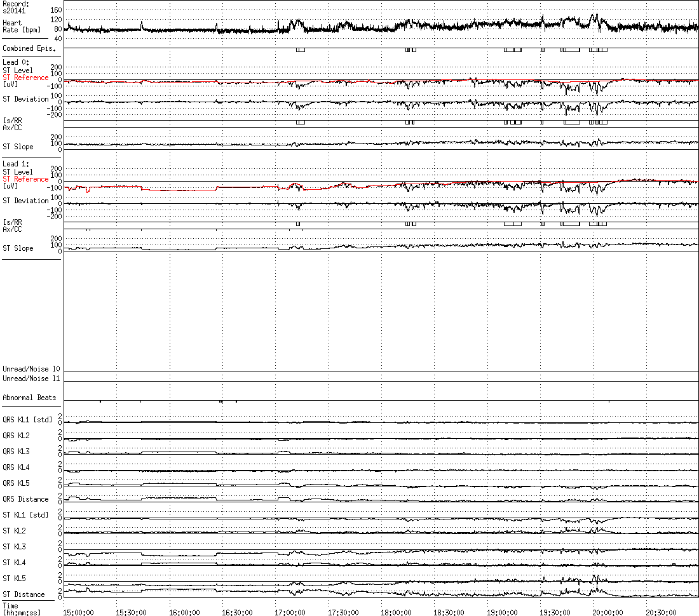Click the ST KL5 row label
This screenshot has height=616, width=699.
tap(14, 578)
